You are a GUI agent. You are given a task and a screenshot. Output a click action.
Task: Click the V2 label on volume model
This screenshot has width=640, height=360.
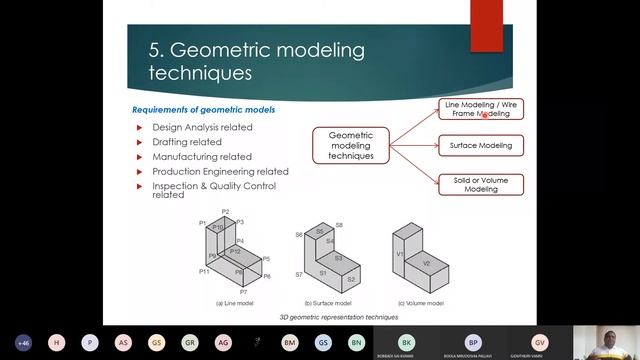[427, 264]
